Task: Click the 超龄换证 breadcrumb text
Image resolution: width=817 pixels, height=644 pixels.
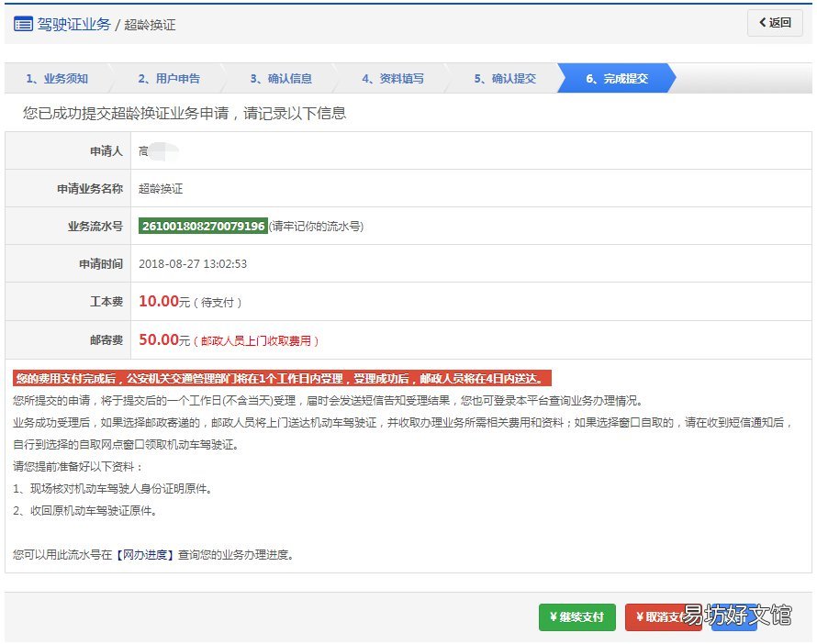Action: point(150,25)
